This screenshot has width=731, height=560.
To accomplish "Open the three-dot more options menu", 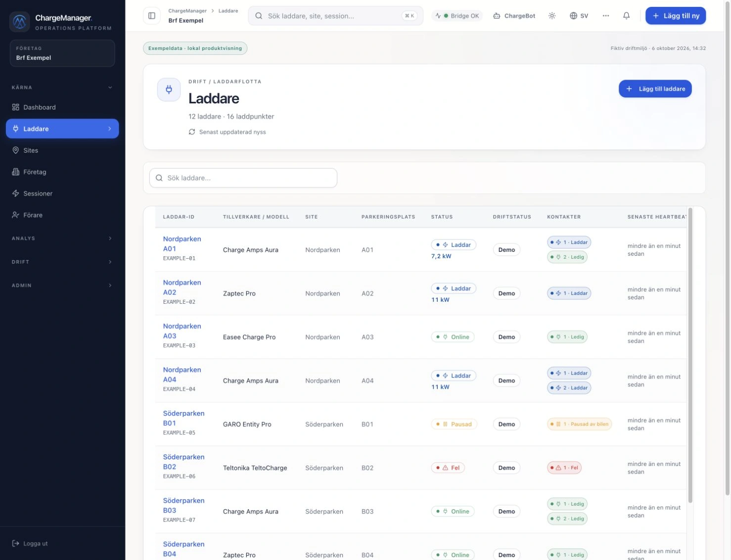I will pyautogui.click(x=606, y=16).
